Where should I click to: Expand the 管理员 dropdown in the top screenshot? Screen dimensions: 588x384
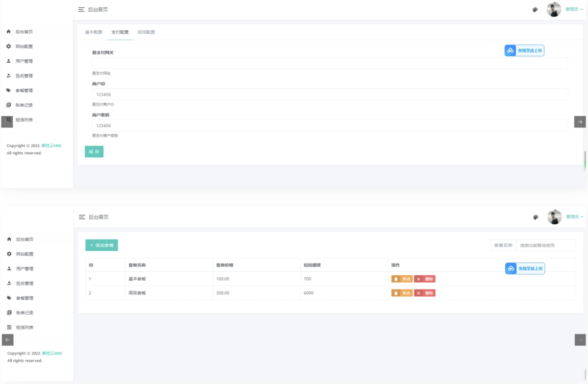[x=574, y=9]
